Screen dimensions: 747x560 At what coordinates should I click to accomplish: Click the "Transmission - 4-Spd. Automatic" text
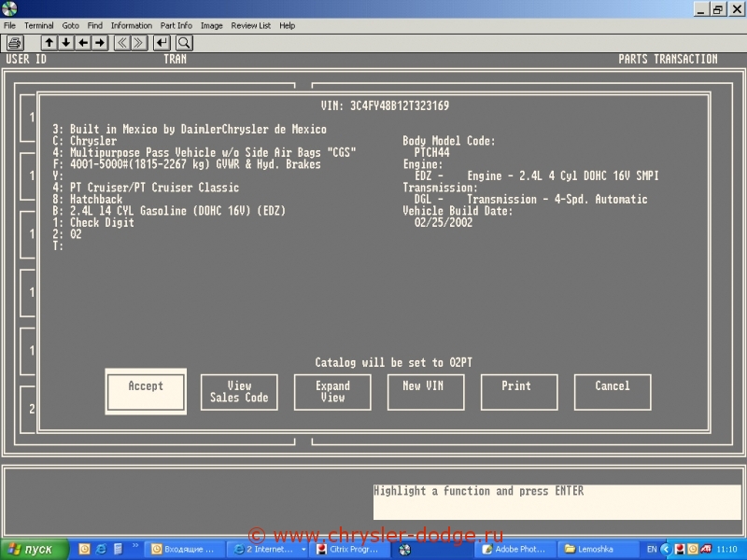click(557, 199)
